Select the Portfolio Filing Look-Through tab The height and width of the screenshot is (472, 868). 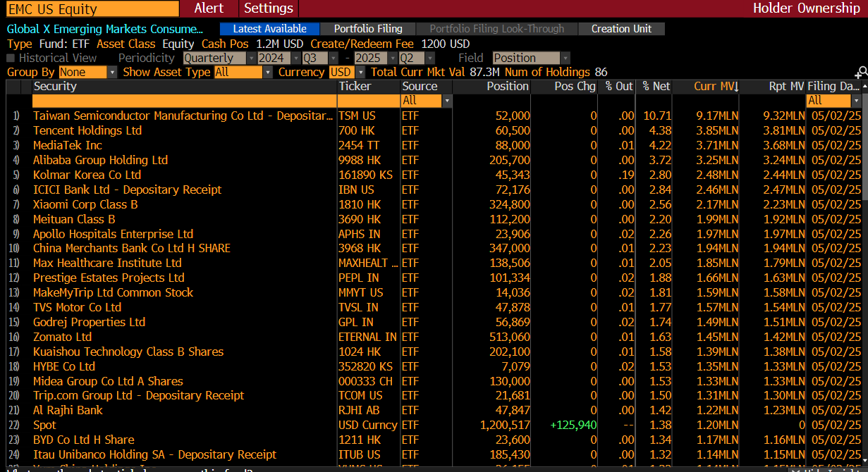tap(496, 29)
